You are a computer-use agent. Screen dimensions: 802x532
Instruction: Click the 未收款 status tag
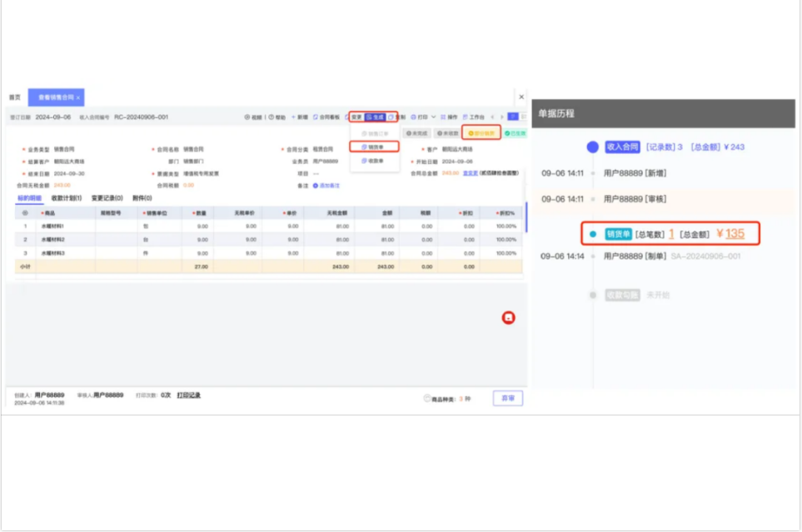point(447,133)
